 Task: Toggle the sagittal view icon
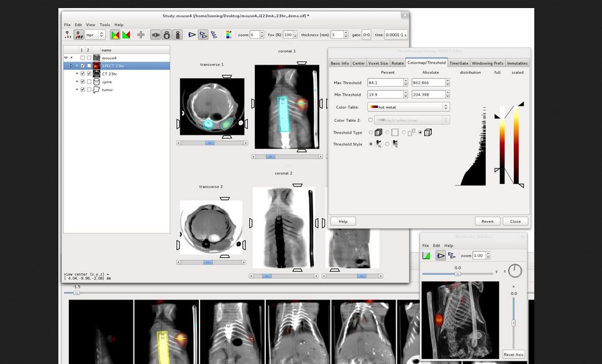pyautogui.click(x=178, y=35)
